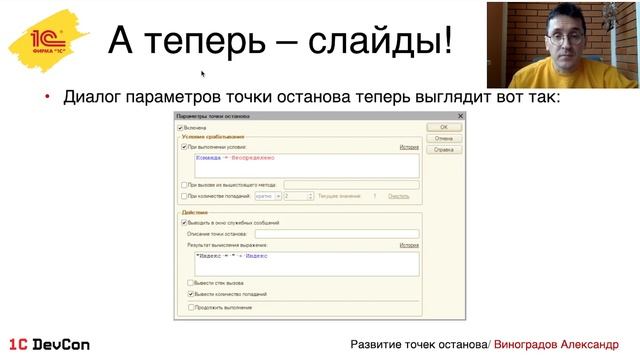
Task: Enable 'Вывести стек вызова' checkbox
Action: (x=191, y=283)
